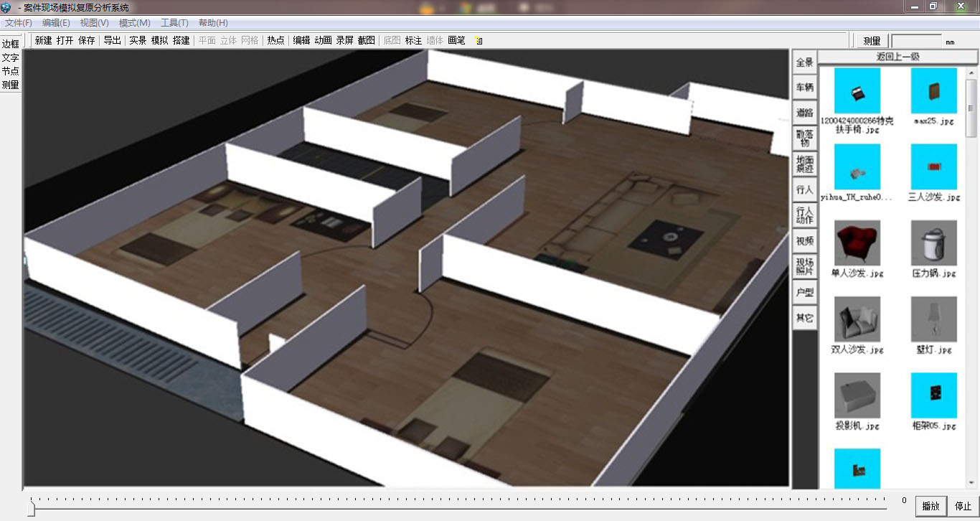Choose the 双人沙发 two-seat sofa icon

(857, 319)
